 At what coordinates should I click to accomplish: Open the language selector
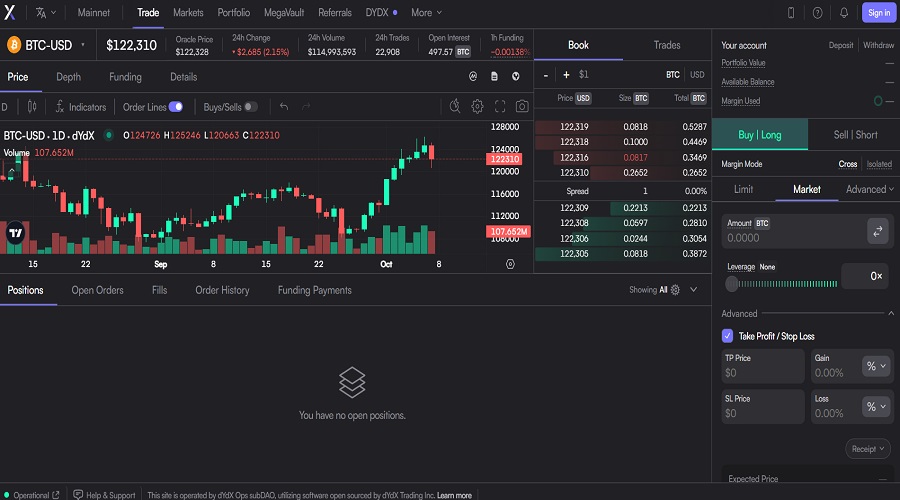coord(45,12)
